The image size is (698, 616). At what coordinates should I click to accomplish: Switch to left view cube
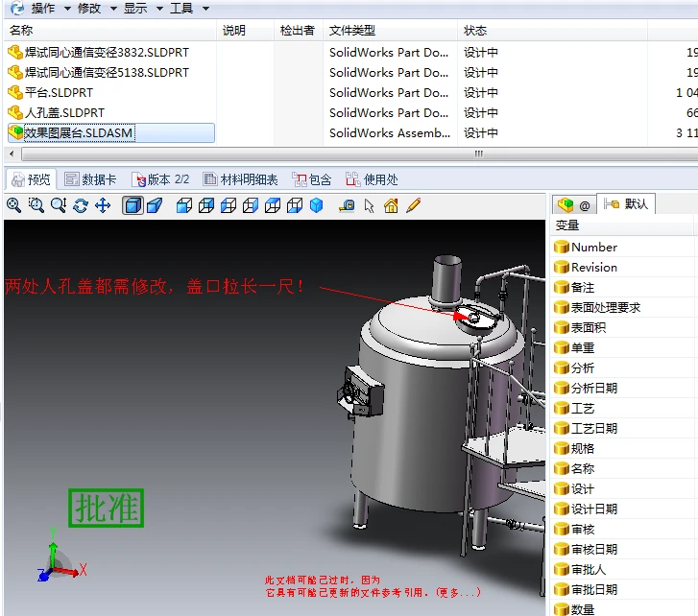pyautogui.click(x=229, y=205)
